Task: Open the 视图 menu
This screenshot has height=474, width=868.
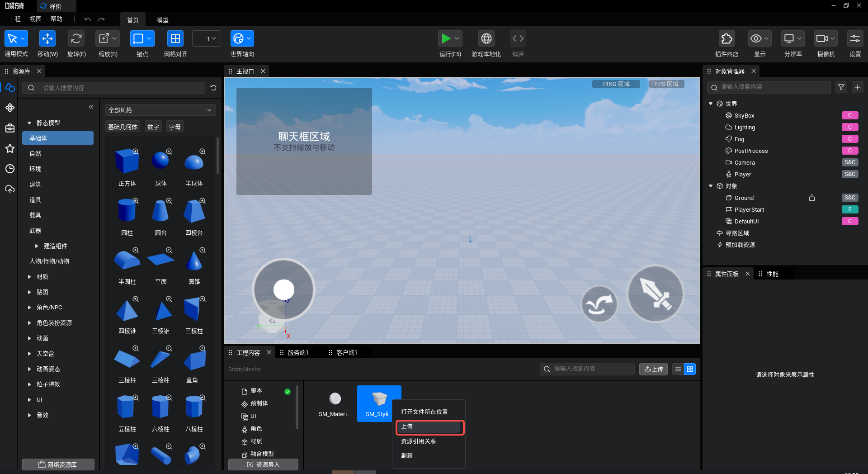Action: tap(36, 19)
